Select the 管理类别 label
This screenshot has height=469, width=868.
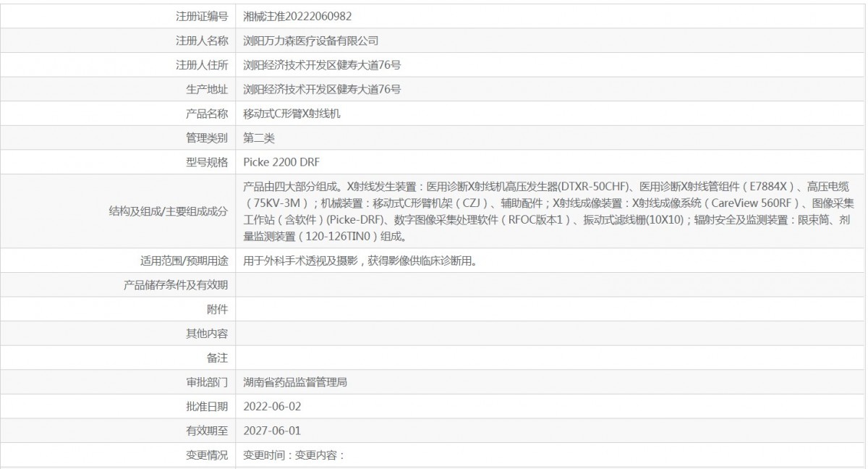point(208,138)
